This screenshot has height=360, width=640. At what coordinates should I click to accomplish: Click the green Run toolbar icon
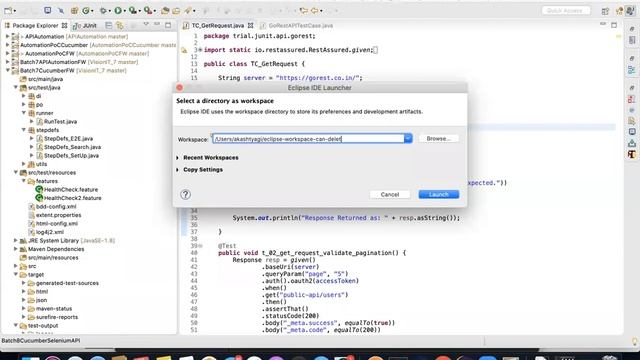click(x=118, y=11)
